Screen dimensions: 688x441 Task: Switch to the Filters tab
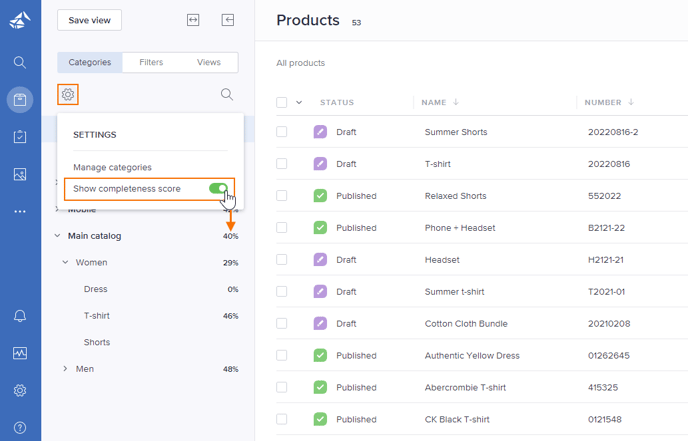151,62
